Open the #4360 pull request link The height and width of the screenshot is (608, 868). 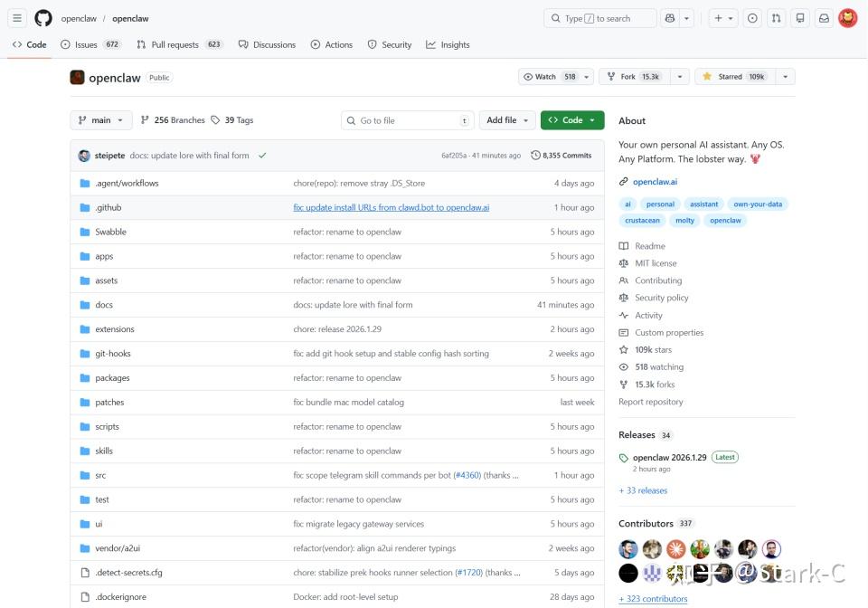467,475
